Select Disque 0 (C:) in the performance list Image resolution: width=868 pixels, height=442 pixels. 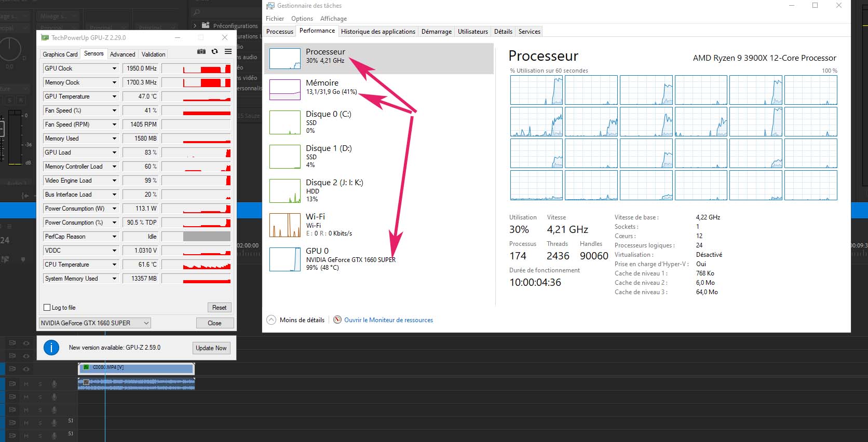(379, 122)
